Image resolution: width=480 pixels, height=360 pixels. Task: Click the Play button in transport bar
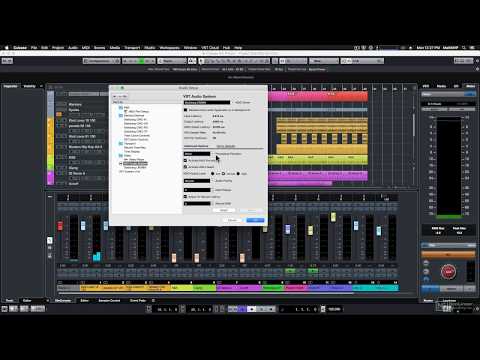coord(262,309)
